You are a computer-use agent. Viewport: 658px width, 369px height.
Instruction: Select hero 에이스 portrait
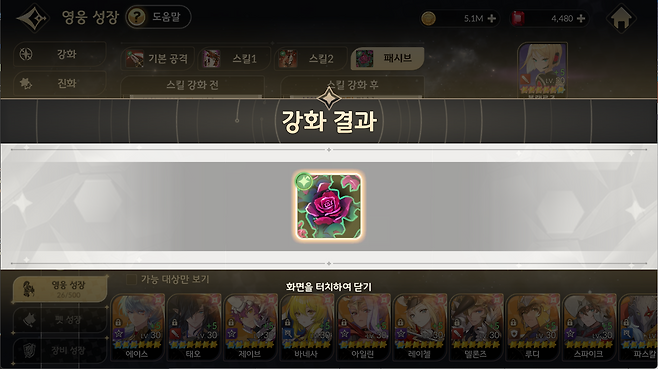137,327
